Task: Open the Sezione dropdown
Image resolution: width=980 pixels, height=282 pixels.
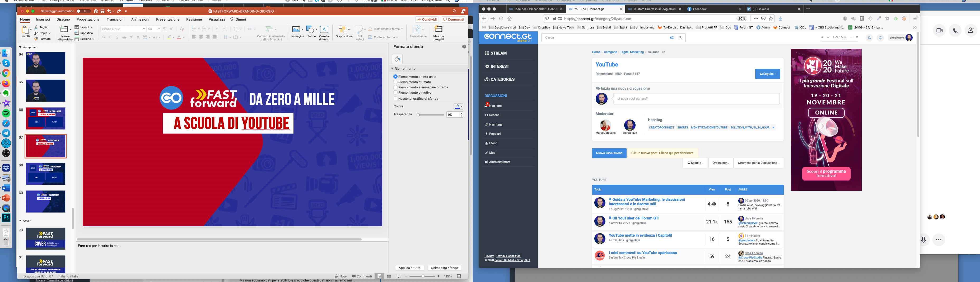Action: [x=85, y=39]
